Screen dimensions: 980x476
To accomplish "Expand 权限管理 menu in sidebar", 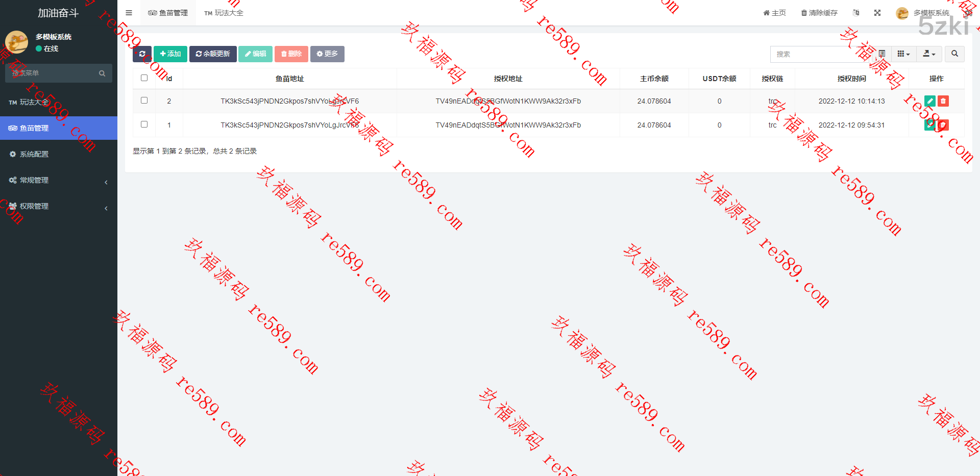I will click(x=58, y=206).
